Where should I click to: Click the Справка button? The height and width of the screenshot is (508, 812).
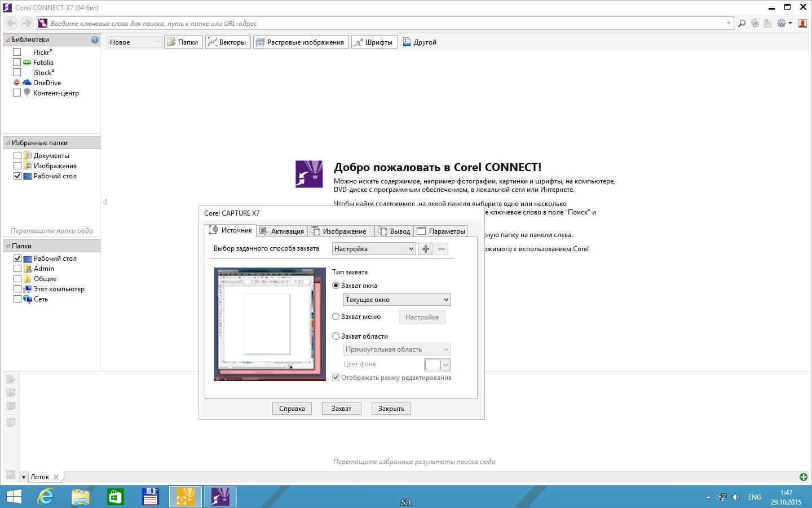click(292, 408)
